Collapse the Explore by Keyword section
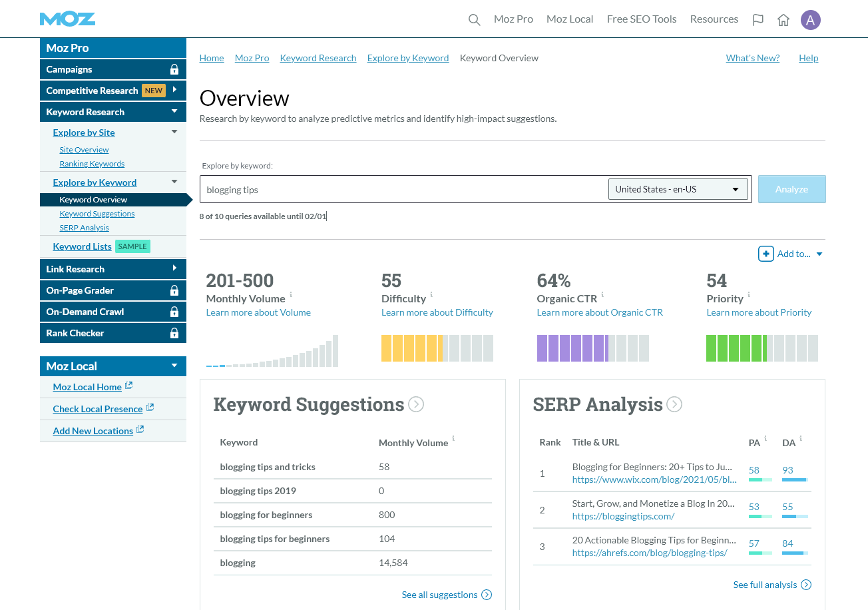 (174, 182)
